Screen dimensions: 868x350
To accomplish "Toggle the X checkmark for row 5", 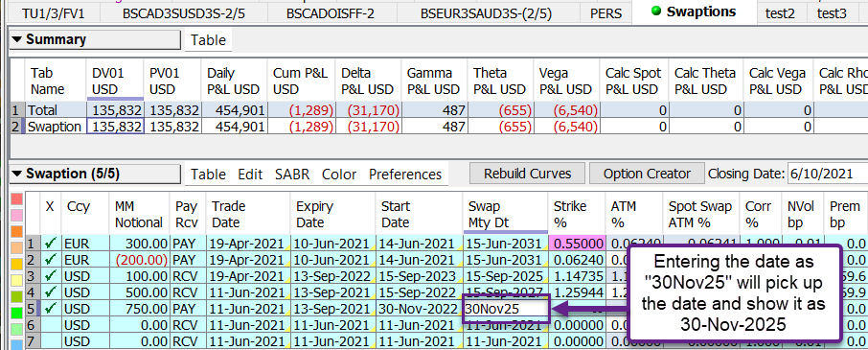I will click(51, 309).
